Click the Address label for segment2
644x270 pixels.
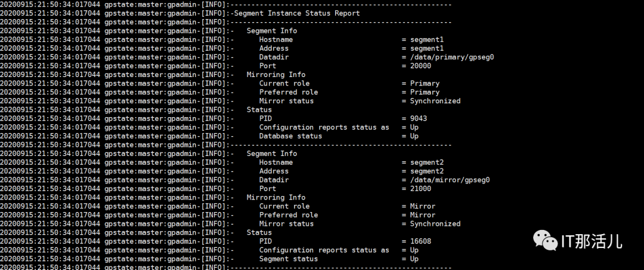tap(274, 171)
